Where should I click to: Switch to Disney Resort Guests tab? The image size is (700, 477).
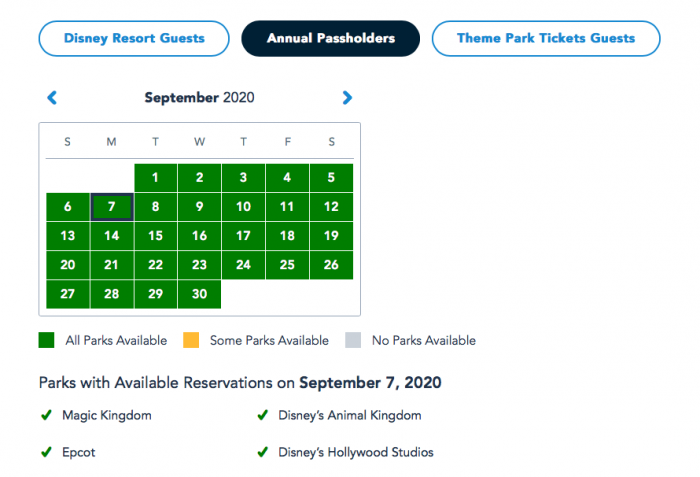point(134,39)
